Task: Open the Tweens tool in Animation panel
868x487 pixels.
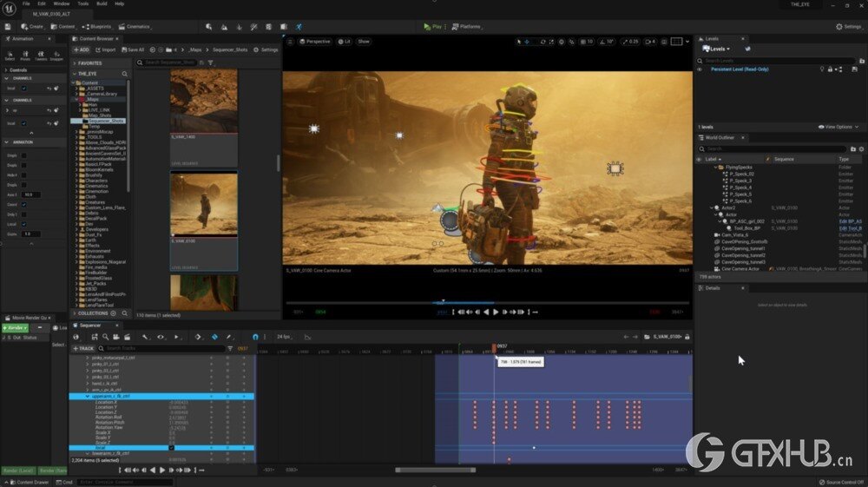Action: 41,56
